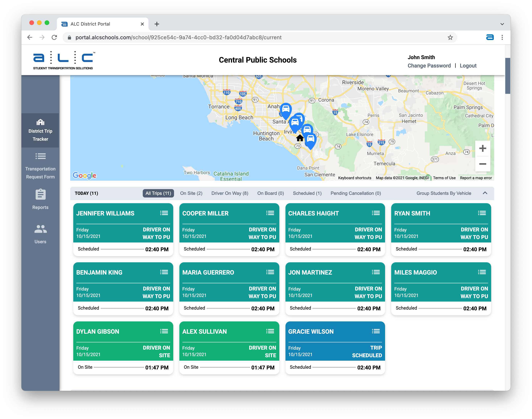Open the Gracie Wilson trip card

335,348
